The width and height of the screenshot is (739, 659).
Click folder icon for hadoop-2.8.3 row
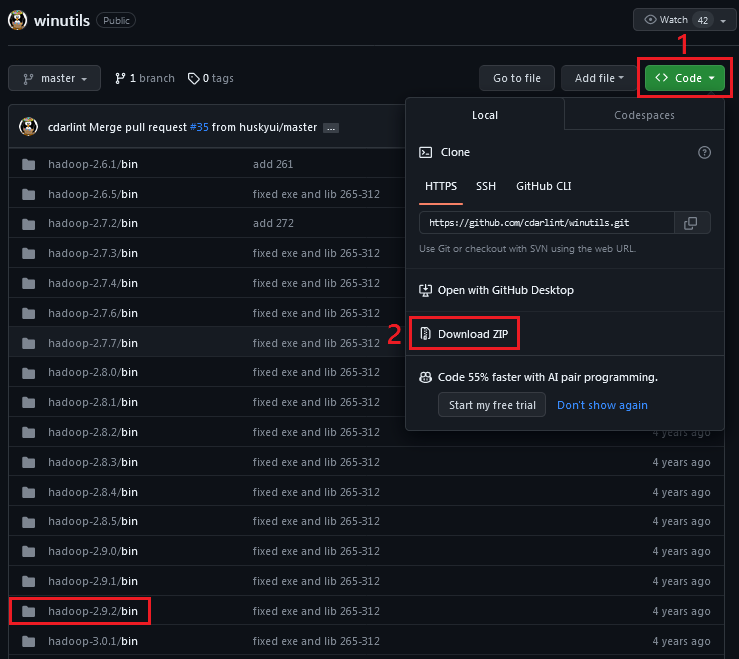[x=29, y=462]
